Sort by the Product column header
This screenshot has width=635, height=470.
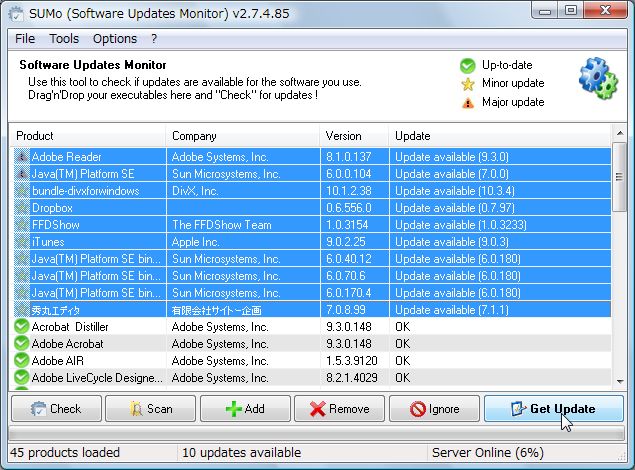(87, 136)
